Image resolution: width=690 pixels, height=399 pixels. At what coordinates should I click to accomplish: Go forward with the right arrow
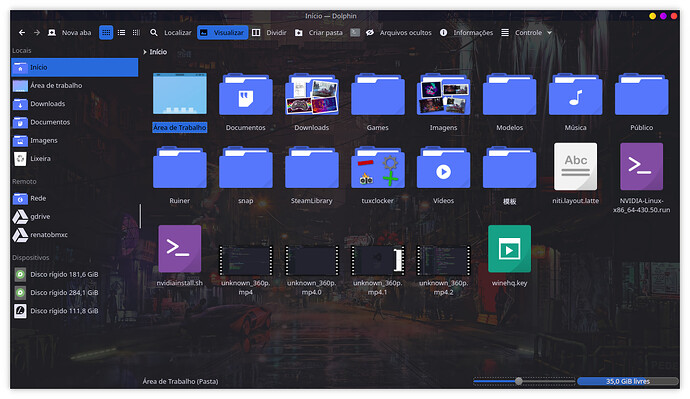point(37,33)
